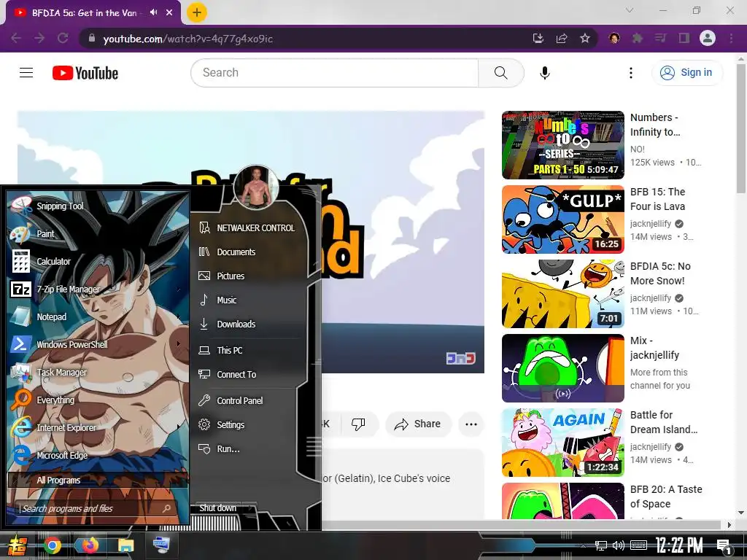Open a new Chrome tab
747x560 pixels.
[197, 12]
